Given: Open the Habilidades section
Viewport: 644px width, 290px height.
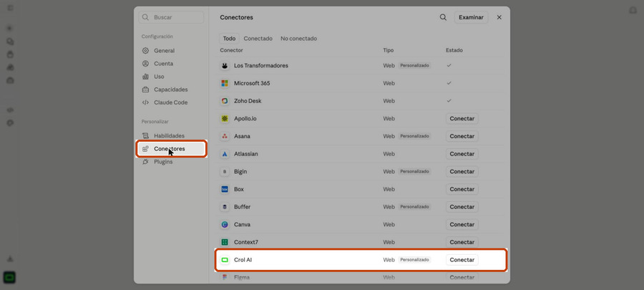Looking at the screenshot, I should [171, 135].
